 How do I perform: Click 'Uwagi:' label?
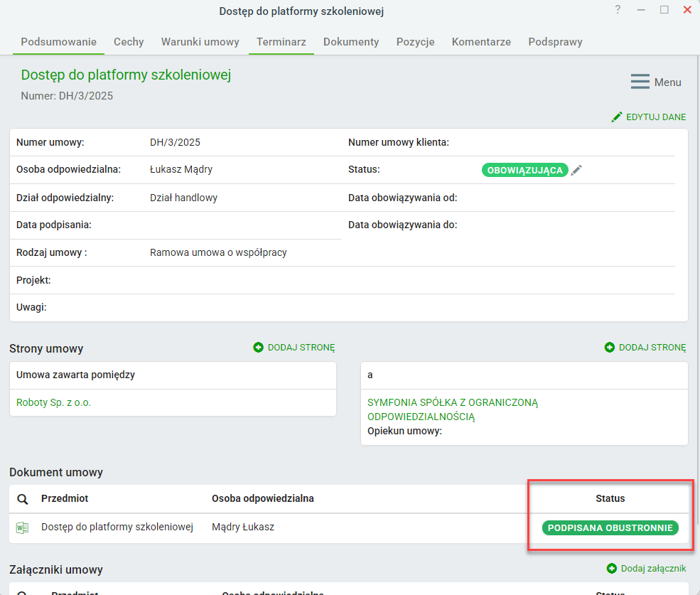click(x=31, y=307)
